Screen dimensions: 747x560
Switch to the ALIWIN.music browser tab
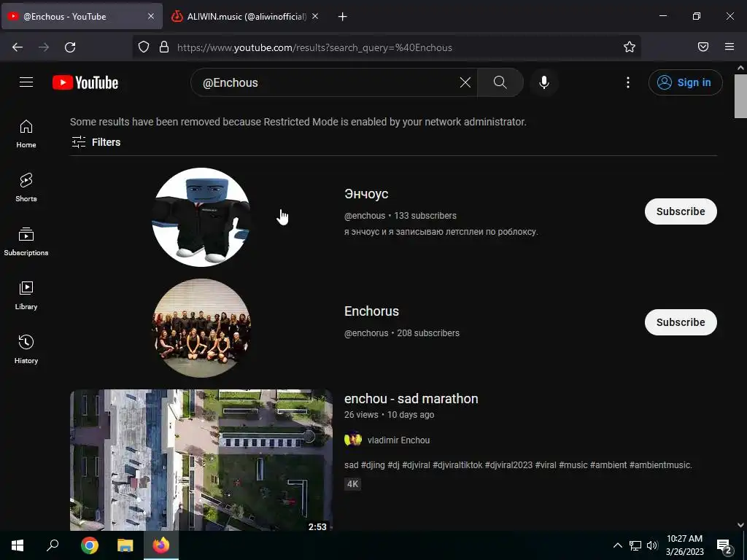point(247,16)
